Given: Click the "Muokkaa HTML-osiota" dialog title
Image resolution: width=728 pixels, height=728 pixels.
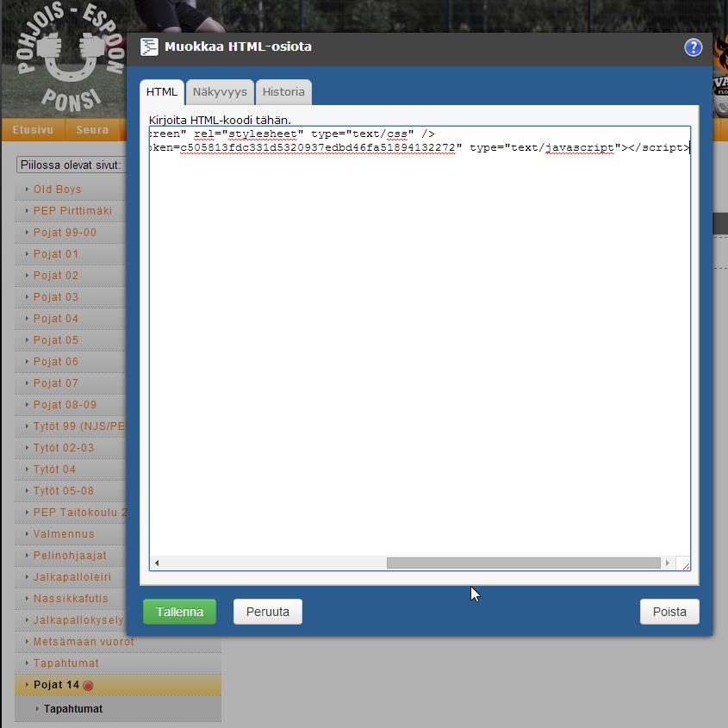Looking at the screenshot, I should pyautogui.click(x=238, y=47).
